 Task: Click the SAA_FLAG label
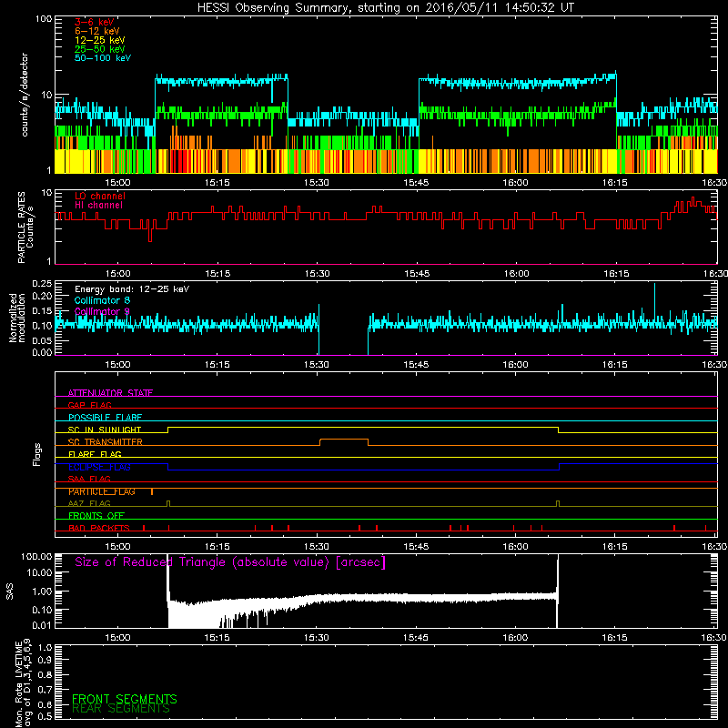point(89,479)
